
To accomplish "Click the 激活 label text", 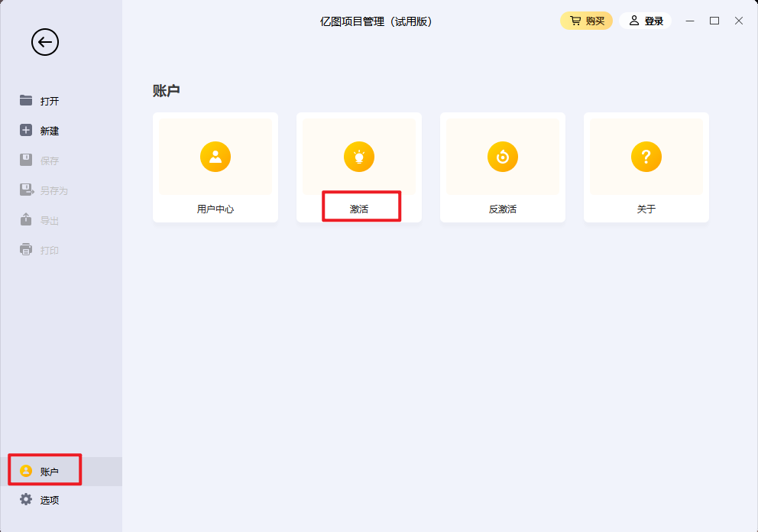I will 359,209.
